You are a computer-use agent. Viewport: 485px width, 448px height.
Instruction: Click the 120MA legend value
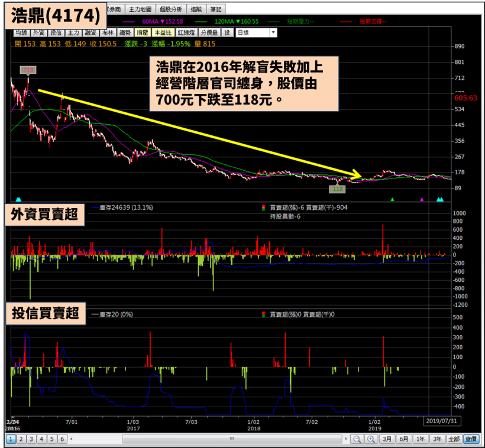point(237,21)
